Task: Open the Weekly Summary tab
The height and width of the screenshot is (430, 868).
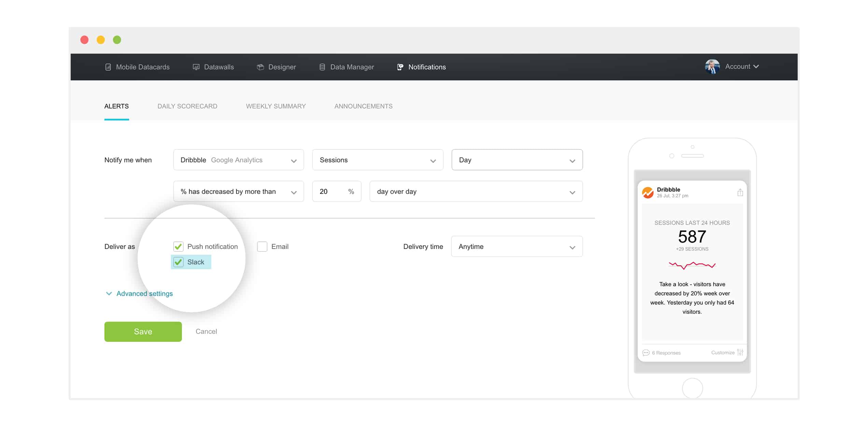Action: point(276,106)
